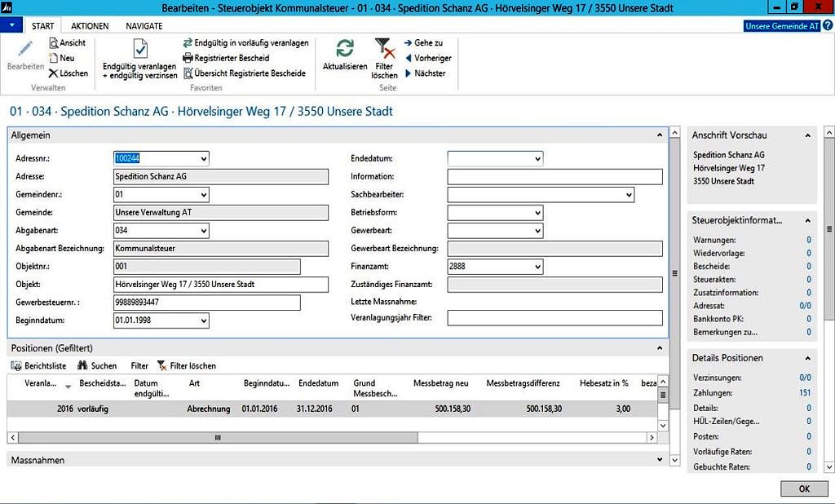Expand the Finanzamt dropdown list
This screenshot has height=504, width=835.
pos(537,267)
